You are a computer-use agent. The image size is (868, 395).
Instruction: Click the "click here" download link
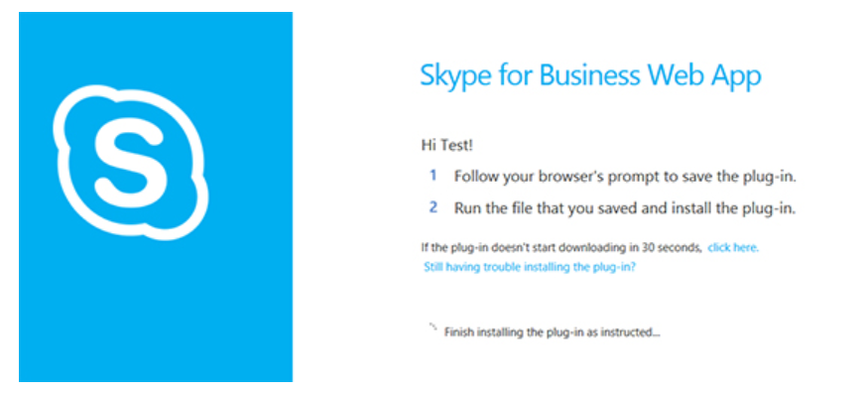733,248
